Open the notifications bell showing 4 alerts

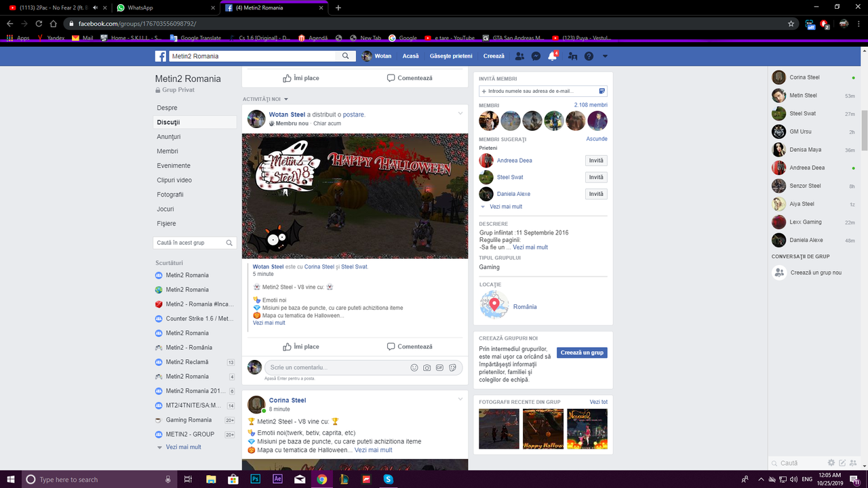(x=551, y=56)
